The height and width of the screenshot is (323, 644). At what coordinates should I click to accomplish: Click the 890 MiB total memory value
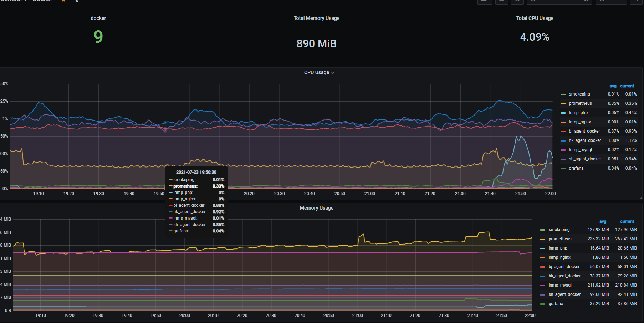[x=316, y=43]
